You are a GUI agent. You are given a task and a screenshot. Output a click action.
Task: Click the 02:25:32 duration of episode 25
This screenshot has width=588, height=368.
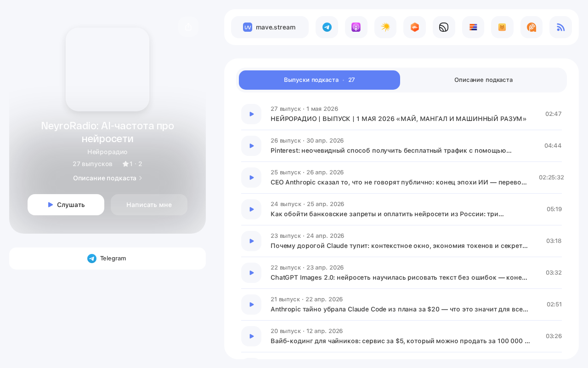pyautogui.click(x=551, y=178)
